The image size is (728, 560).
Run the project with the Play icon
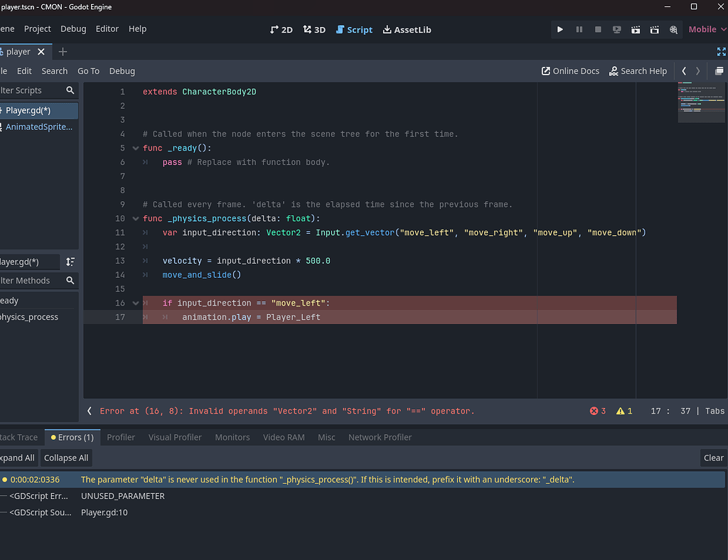coord(560,29)
